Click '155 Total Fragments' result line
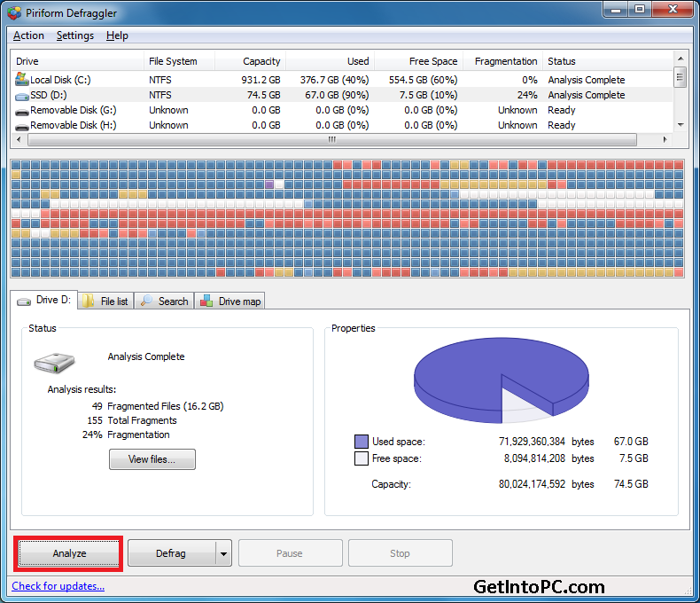Viewport: 700px width, 603px height. click(132, 420)
